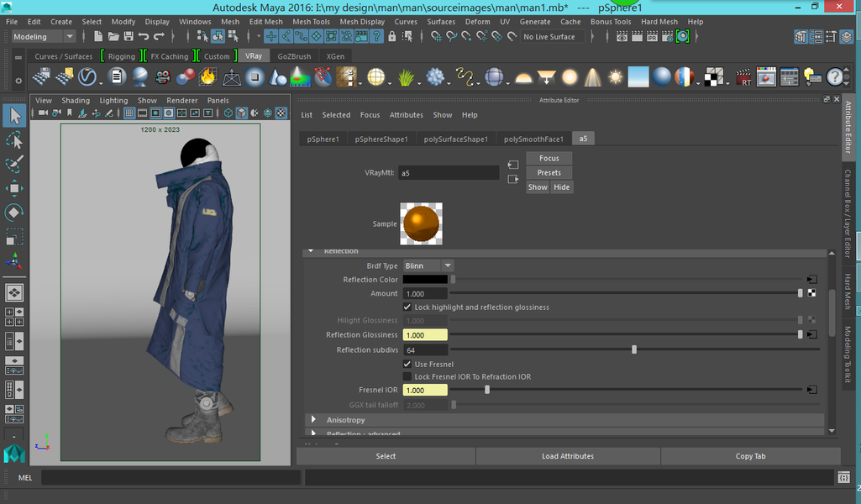Screen dimensions: 861x504
Task: Click the Save scene icon
Action: [x=128, y=37]
